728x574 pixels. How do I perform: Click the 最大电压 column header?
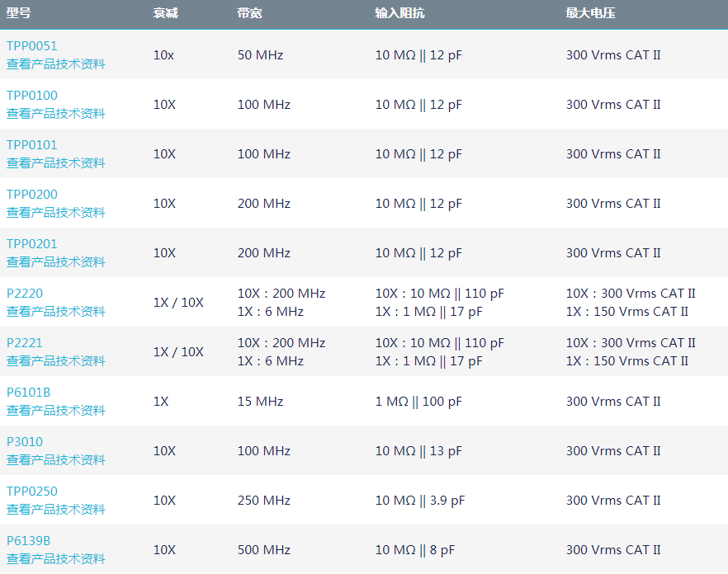point(591,13)
